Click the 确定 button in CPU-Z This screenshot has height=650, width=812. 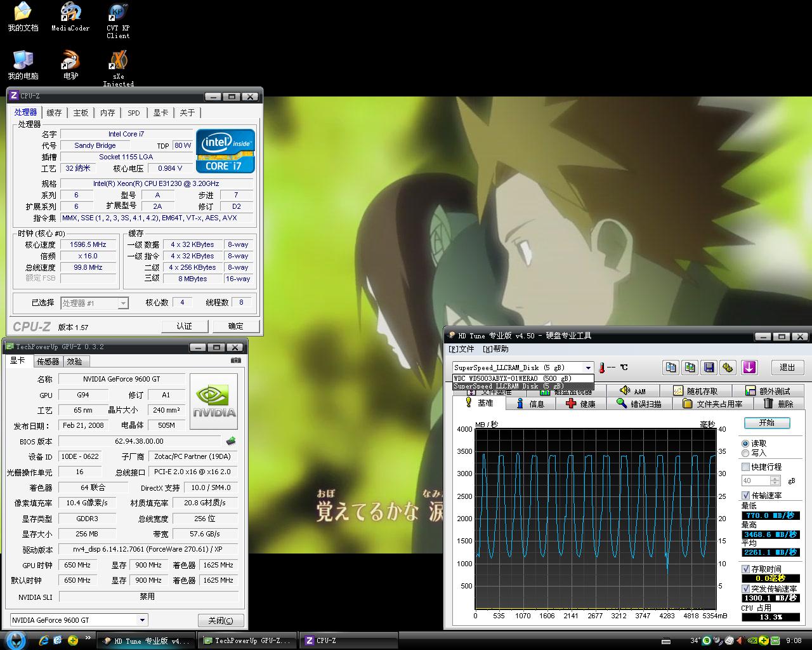tap(235, 326)
